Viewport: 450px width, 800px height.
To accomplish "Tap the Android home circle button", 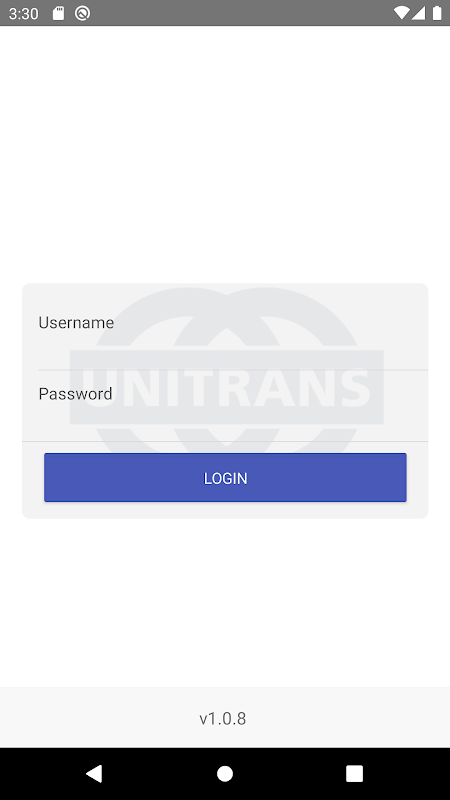I will tap(224, 773).
